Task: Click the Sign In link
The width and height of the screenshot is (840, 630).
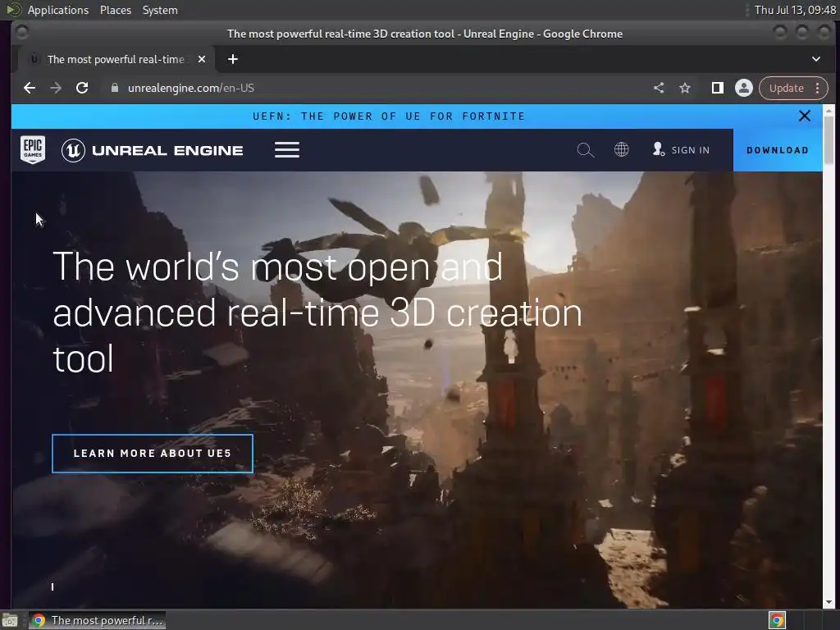Action: pyautogui.click(x=682, y=150)
